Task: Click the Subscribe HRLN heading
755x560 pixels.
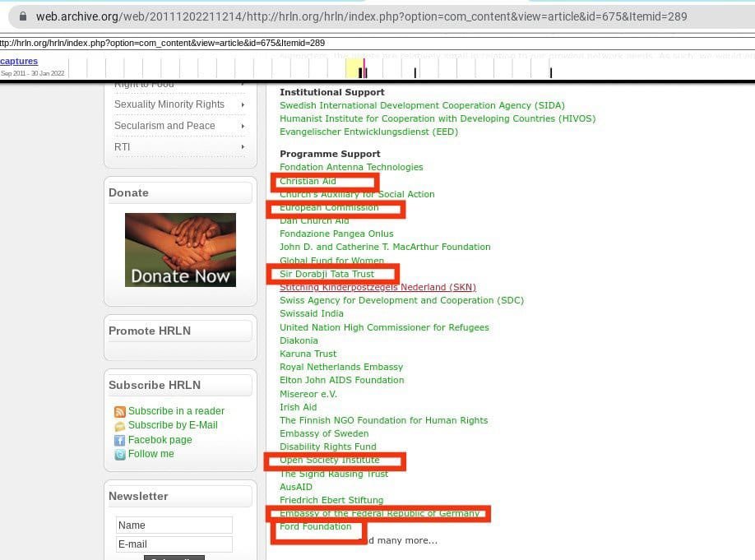Action: point(155,385)
